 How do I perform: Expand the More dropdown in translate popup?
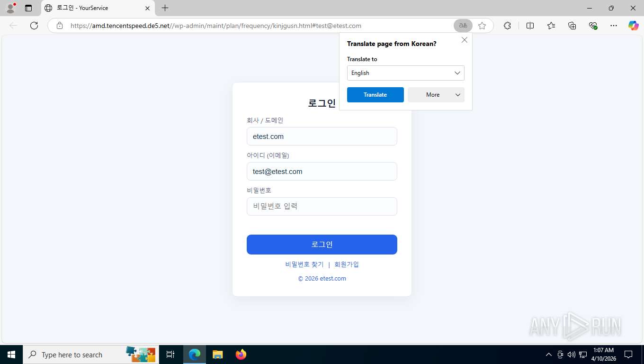click(x=436, y=95)
